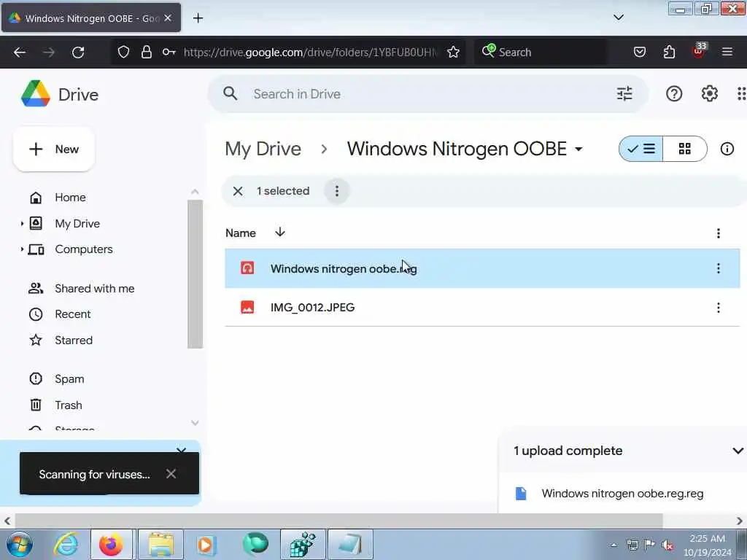Show site security lock info

point(146,52)
